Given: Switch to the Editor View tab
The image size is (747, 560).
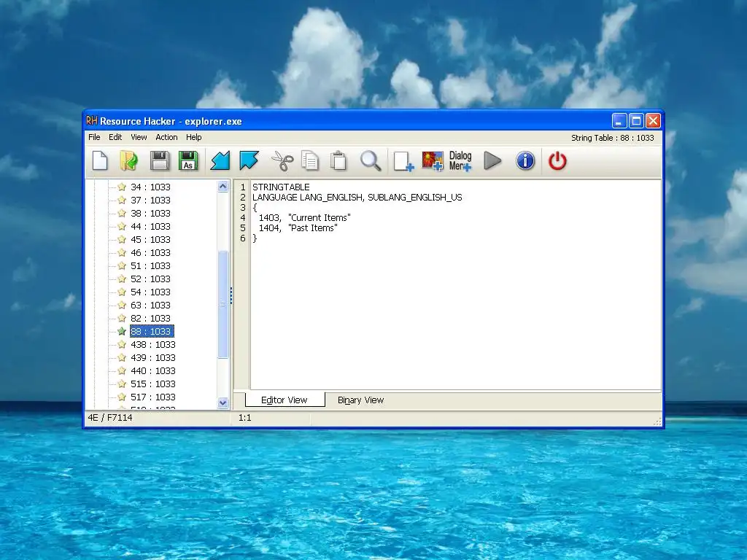Looking at the screenshot, I should tap(285, 400).
